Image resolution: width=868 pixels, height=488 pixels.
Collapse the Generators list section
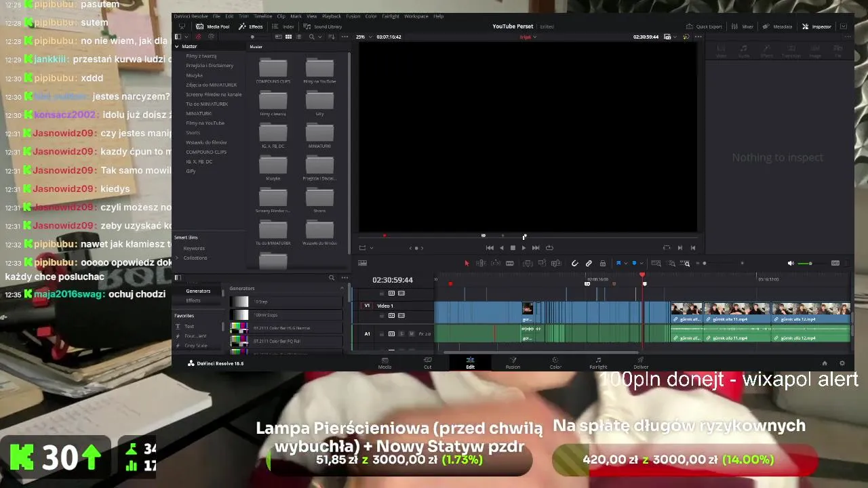click(342, 288)
